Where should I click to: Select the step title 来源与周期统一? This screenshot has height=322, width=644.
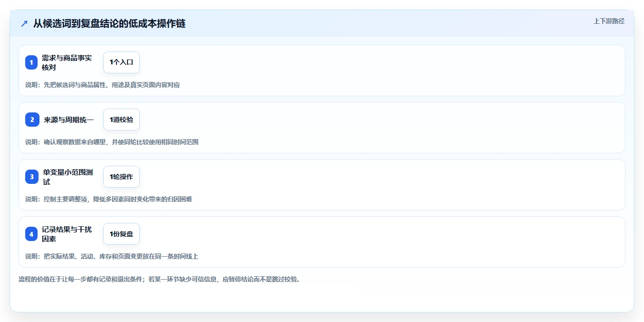69,120
